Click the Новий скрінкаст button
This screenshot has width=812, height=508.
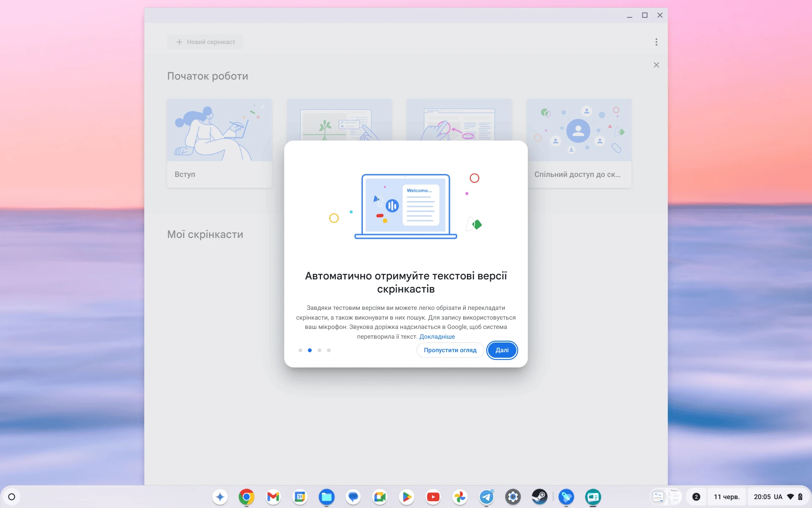[x=205, y=42]
